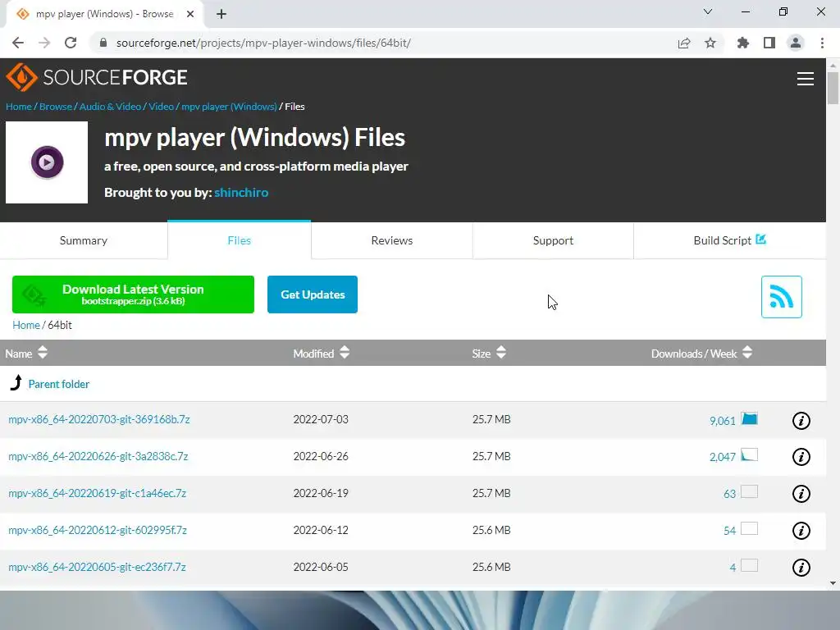Screen dimensions: 840x630
Task: Open the hamburger menu icon
Action: [x=806, y=79]
